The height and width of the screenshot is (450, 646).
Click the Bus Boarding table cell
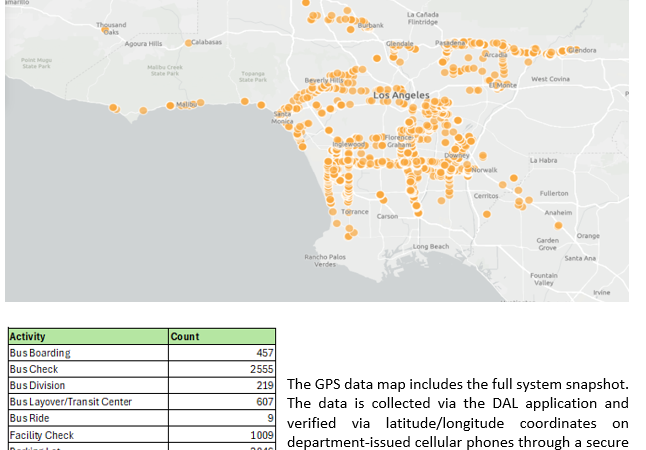[x=40, y=353]
